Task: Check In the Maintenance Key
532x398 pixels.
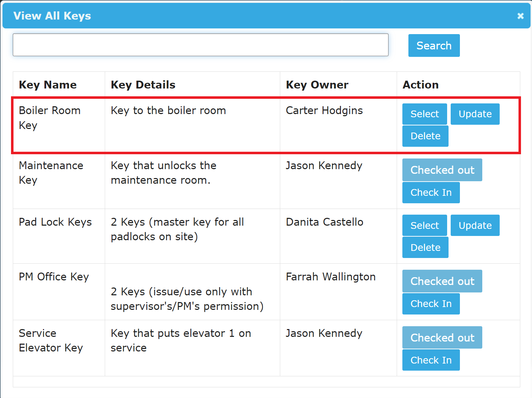Action: tap(431, 193)
